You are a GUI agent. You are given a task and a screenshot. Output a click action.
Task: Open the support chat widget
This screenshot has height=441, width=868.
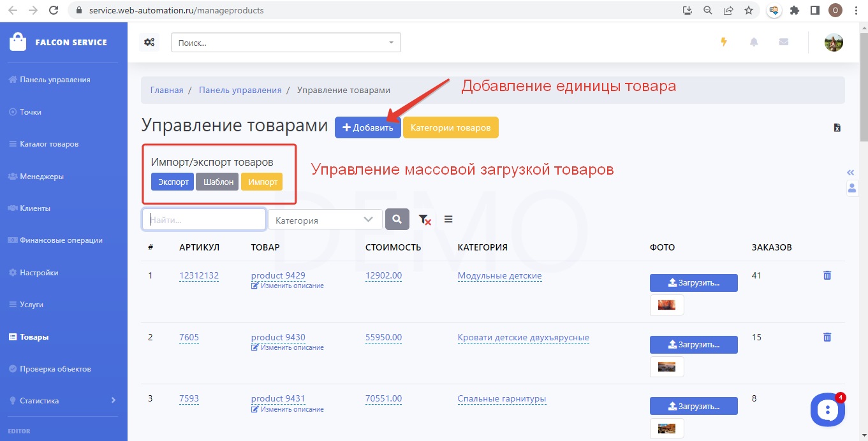[x=827, y=410]
